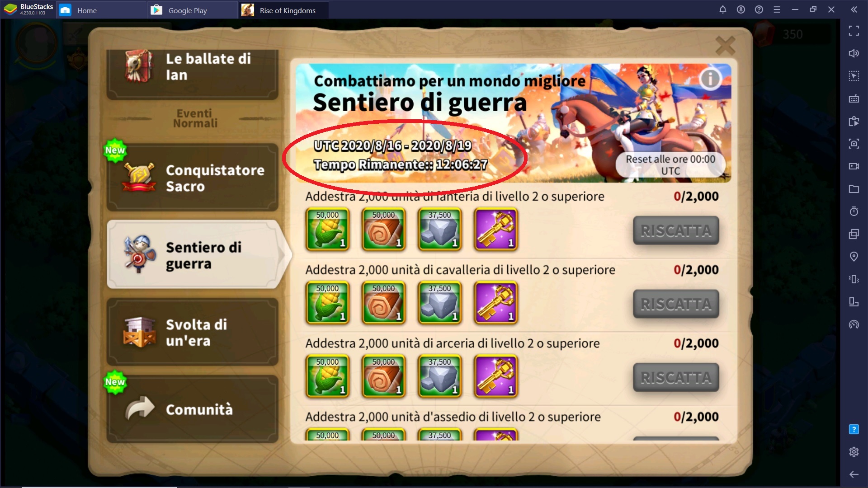Click the cavalry training reward icon
The height and width of the screenshot is (488, 868).
click(327, 303)
